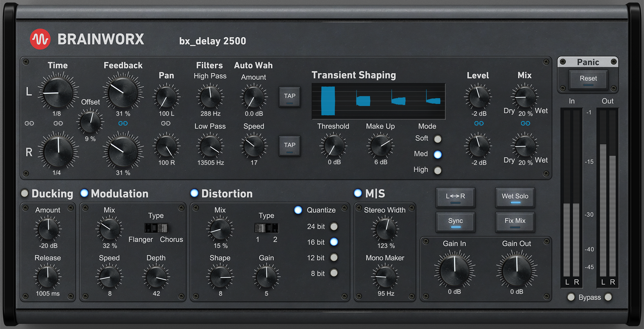This screenshot has height=329, width=644.
Task: Activate the Sync button
Action: 455,221
